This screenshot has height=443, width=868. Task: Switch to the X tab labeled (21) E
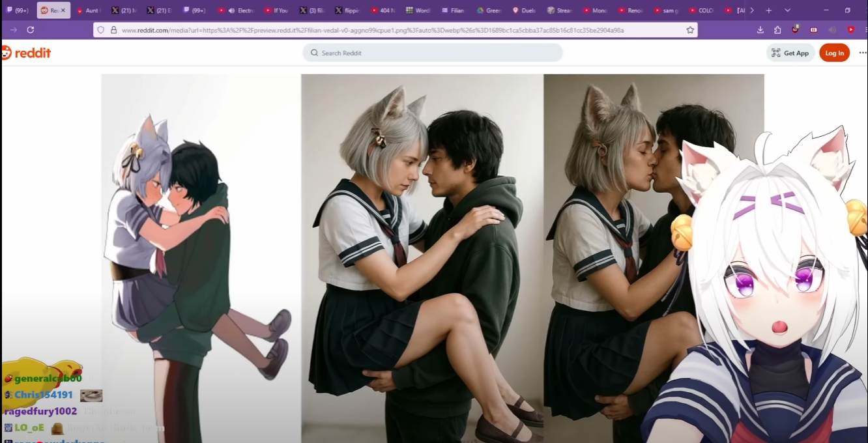coord(159,10)
